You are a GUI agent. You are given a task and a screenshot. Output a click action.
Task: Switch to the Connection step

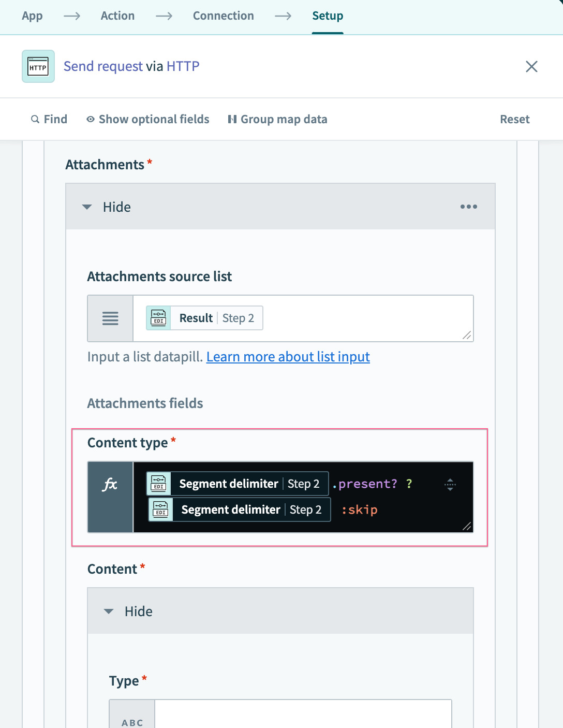pos(223,16)
